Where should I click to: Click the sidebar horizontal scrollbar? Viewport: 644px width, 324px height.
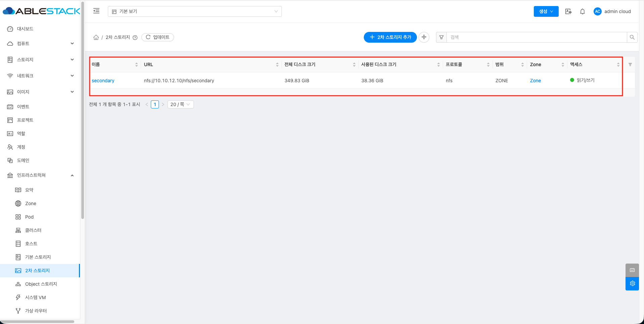point(37,322)
